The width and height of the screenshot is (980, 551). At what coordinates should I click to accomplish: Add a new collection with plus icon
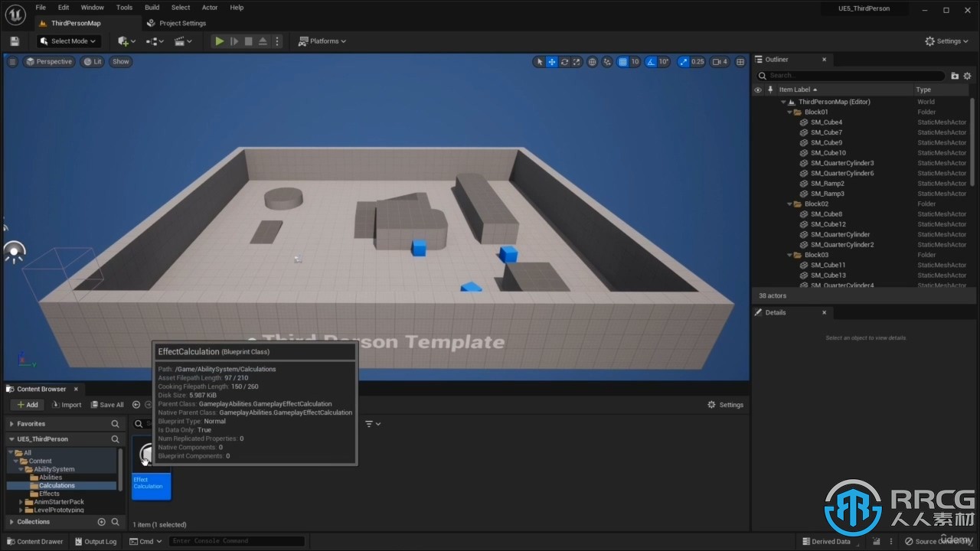click(101, 522)
